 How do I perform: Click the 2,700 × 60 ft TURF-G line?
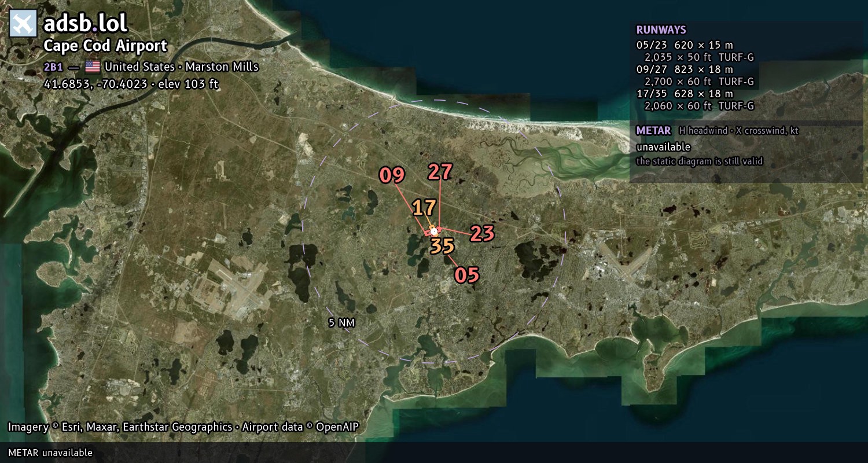pyautogui.click(x=699, y=82)
